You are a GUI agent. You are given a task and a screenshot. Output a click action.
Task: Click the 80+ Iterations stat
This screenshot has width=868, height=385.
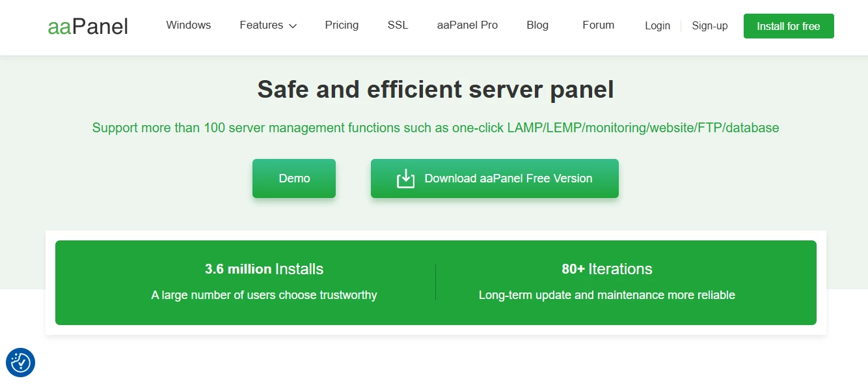click(606, 269)
